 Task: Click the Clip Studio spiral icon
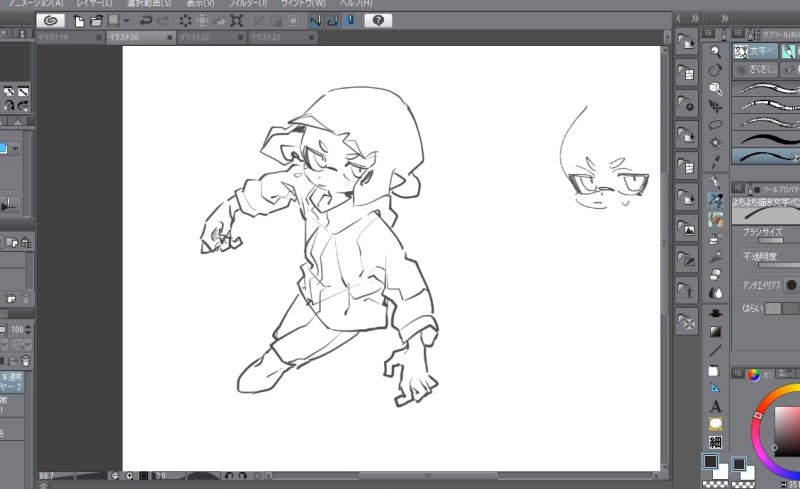[x=51, y=20]
